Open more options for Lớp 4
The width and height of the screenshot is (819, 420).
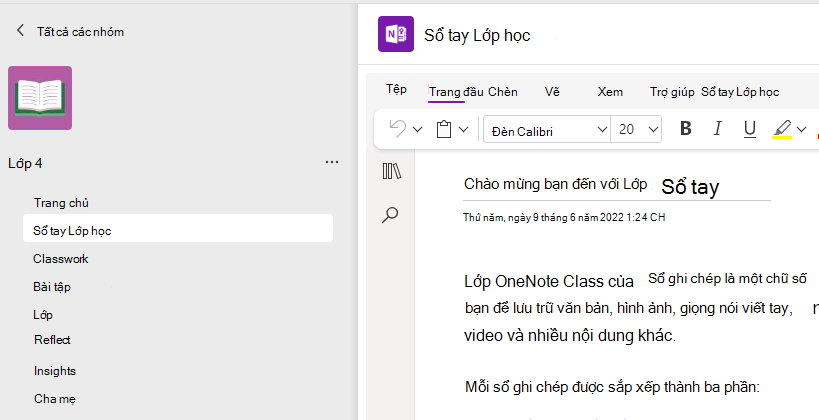[332, 162]
